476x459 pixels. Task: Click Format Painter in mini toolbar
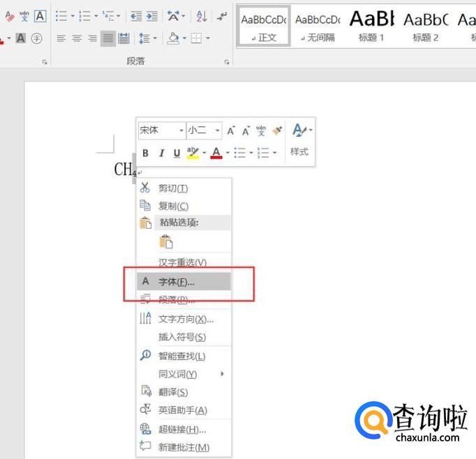pyautogui.click(x=276, y=130)
